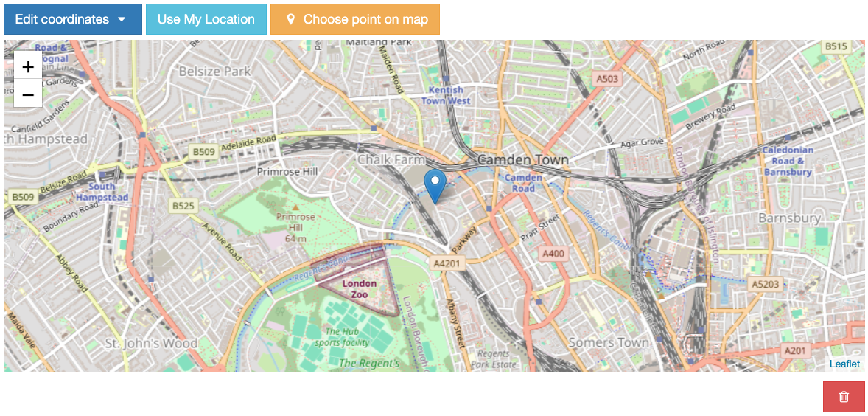Click the Parkway street label
868x416 pixels.
464,239
